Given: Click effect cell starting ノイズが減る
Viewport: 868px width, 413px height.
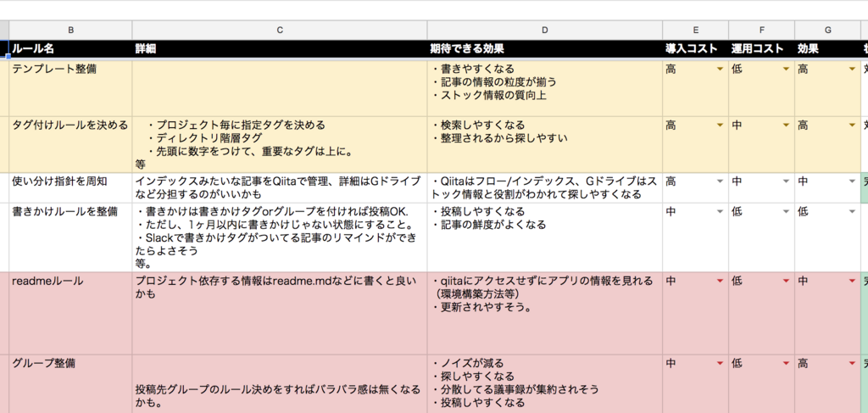Looking at the screenshot, I should (x=545, y=384).
